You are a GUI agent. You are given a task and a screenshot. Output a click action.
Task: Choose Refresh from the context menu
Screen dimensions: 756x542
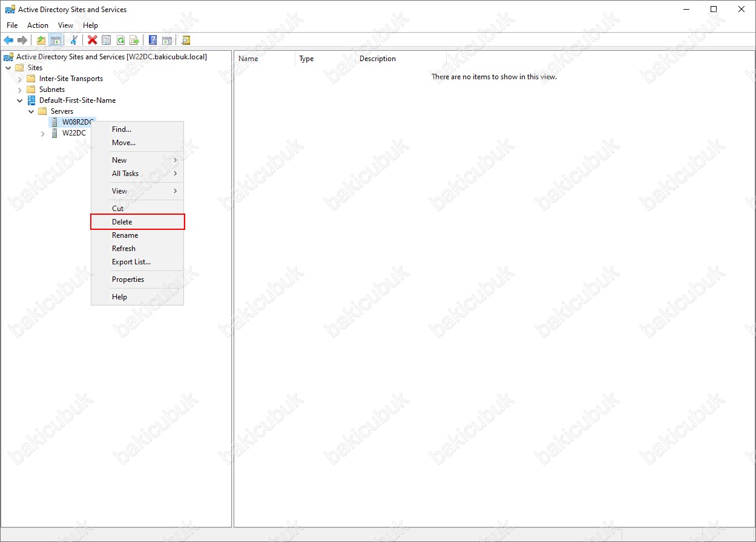[x=137, y=249]
